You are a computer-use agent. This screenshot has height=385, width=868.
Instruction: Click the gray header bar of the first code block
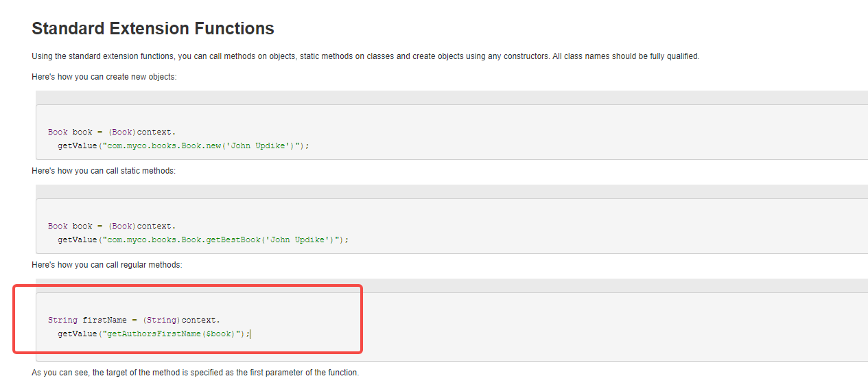coord(451,97)
